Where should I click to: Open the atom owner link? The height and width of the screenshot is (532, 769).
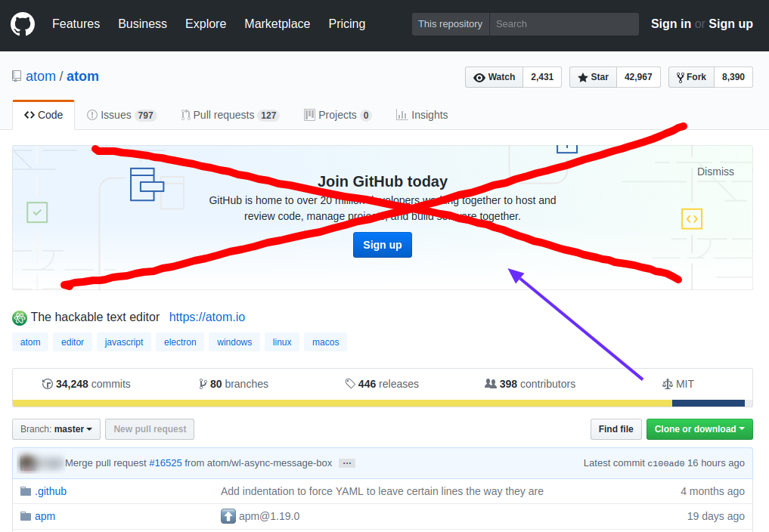click(41, 76)
